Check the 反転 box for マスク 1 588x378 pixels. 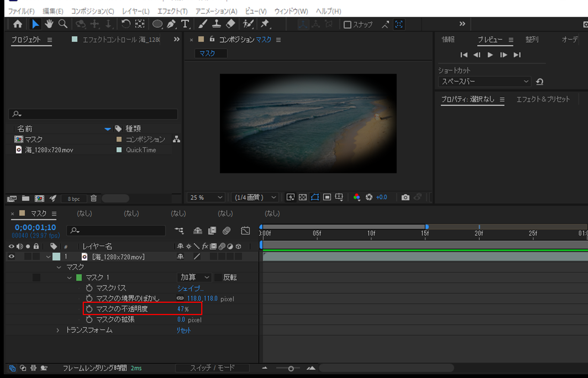[218, 277]
